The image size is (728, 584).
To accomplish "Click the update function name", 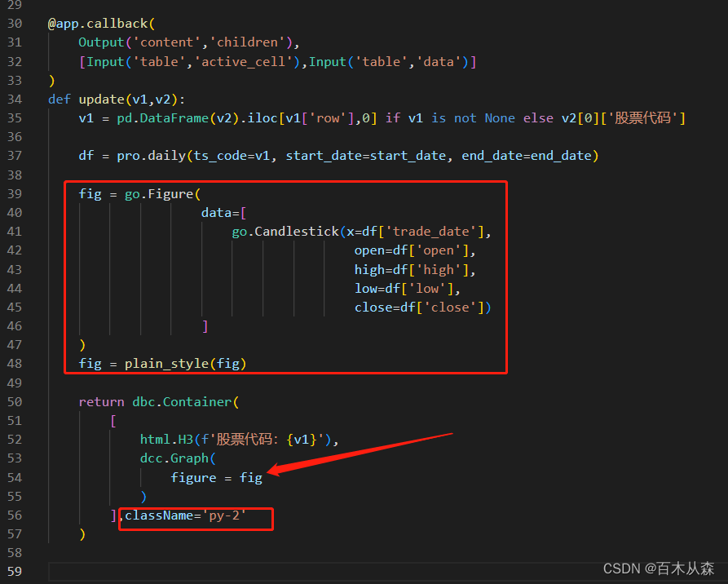I will (x=101, y=100).
